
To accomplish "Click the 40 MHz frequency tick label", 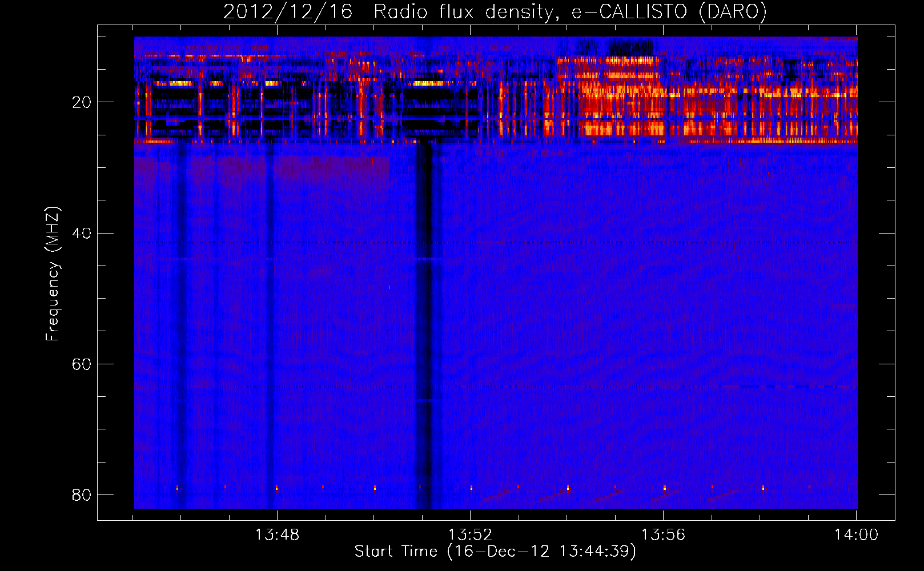I will (82, 233).
